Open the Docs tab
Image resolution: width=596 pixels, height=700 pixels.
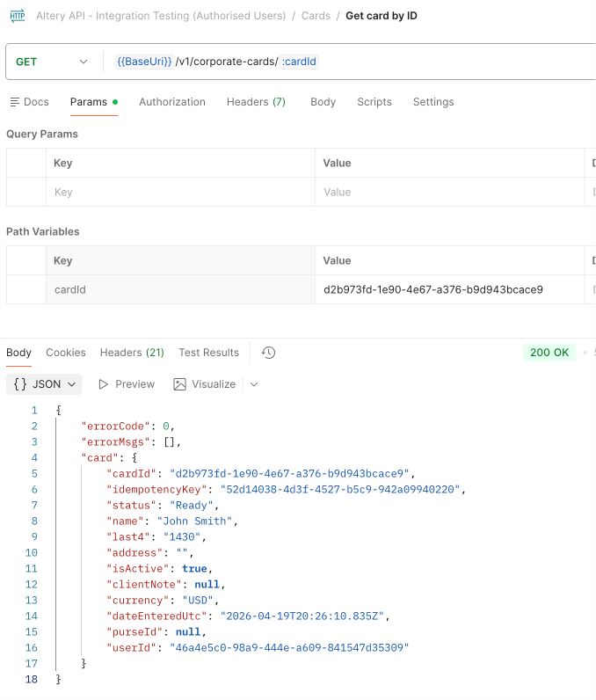click(29, 102)
